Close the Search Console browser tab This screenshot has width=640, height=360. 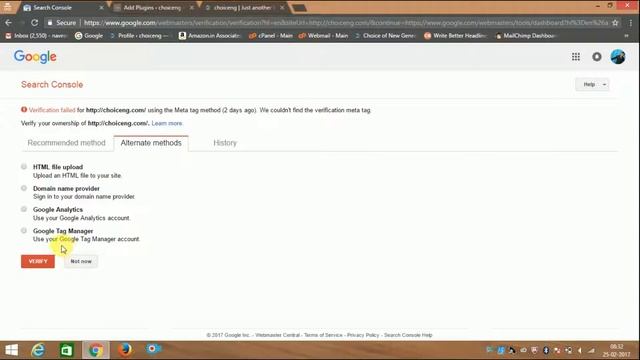coord(101,7)
